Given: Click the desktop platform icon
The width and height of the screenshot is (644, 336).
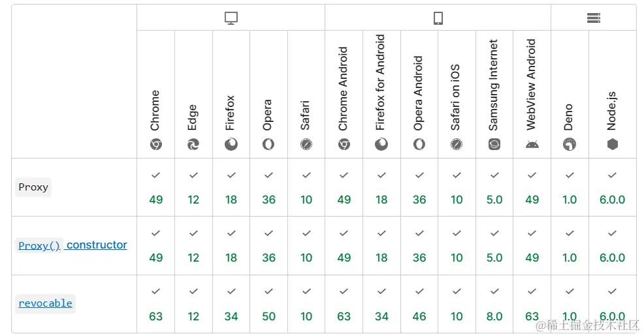Looking at the screenshot, I should pos(231,18).
